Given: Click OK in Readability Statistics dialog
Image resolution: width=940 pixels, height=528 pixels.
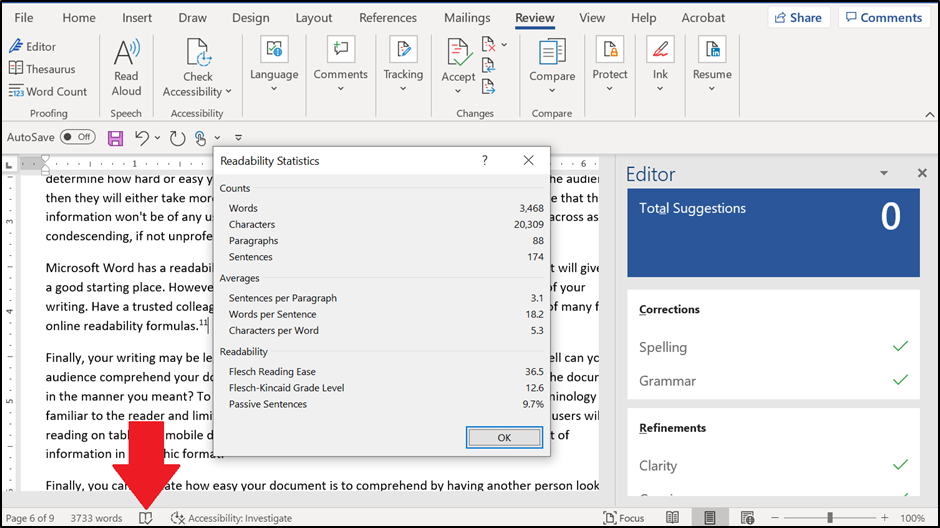Looking at the screenshot, I should 504,438.
